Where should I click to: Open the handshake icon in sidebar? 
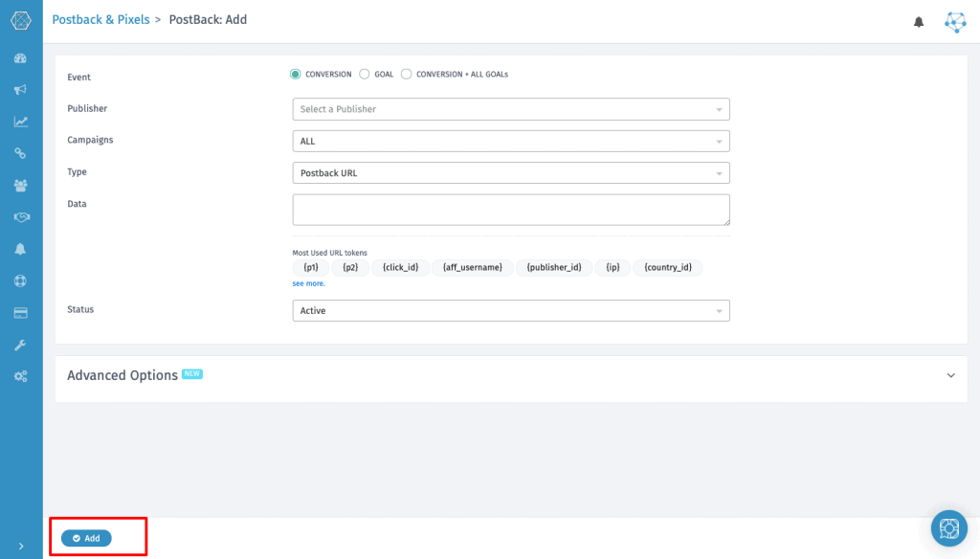[x=21, y=217]
